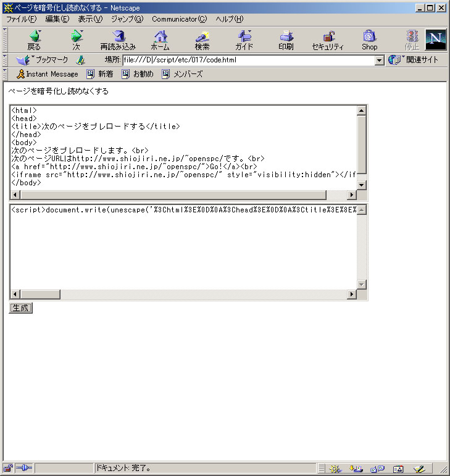Click in the location URL field
The image size is (450, 476).
click(x=249, y=60)
